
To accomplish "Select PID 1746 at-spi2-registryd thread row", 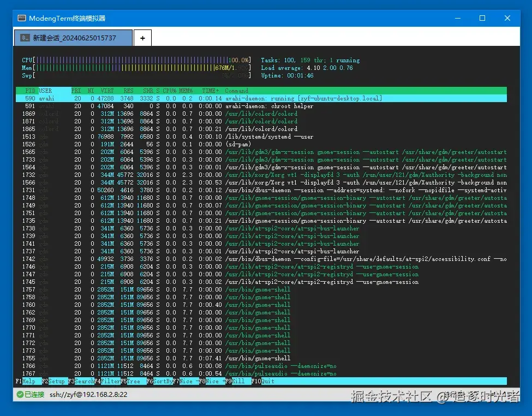I will (x=261, y=266).
